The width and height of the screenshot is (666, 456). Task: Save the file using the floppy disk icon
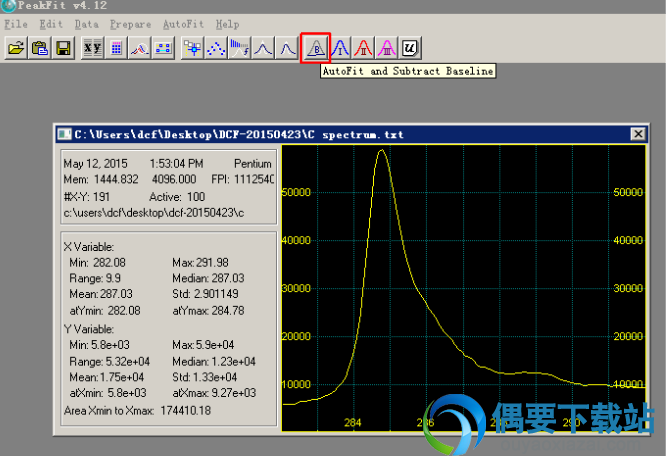point(64,48)
